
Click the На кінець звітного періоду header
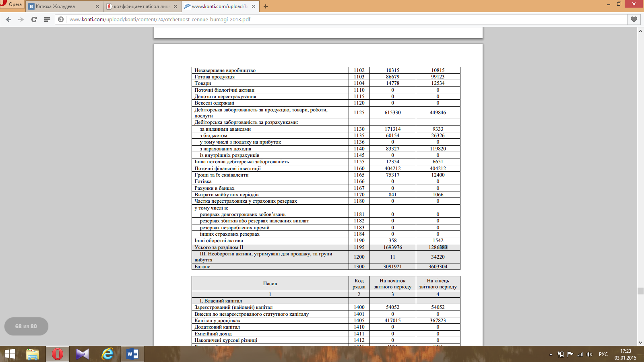point(438,284)
